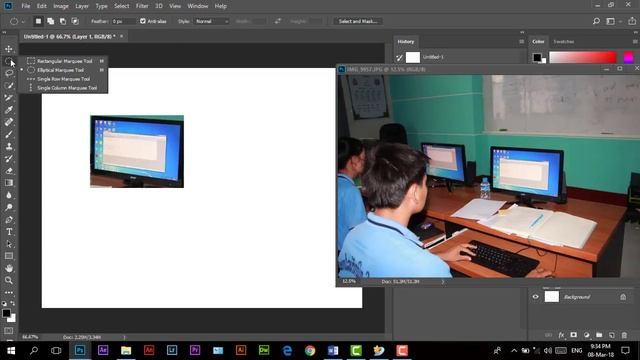Screen dimensions: 640x360
Task: Click the Feather input field
Action: point(124,21)
